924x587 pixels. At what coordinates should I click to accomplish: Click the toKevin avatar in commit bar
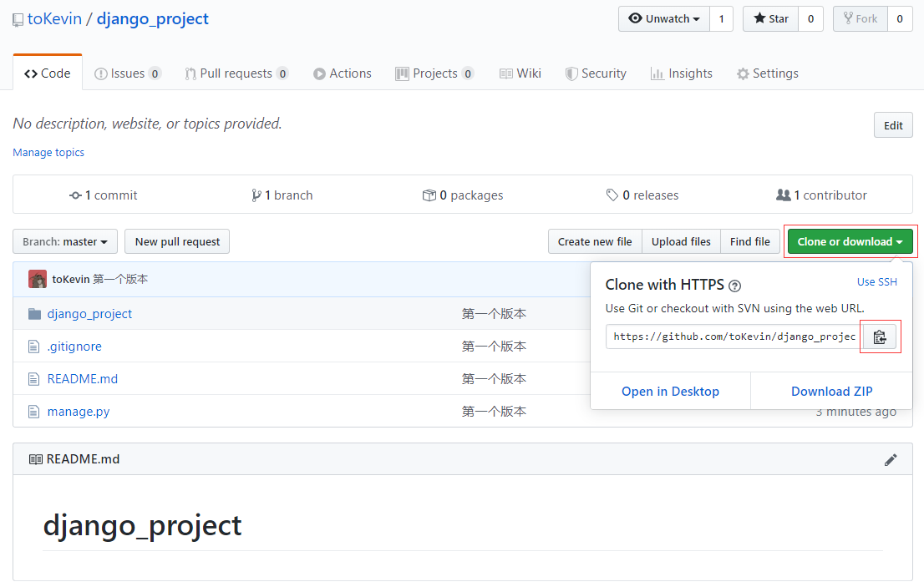38,279
